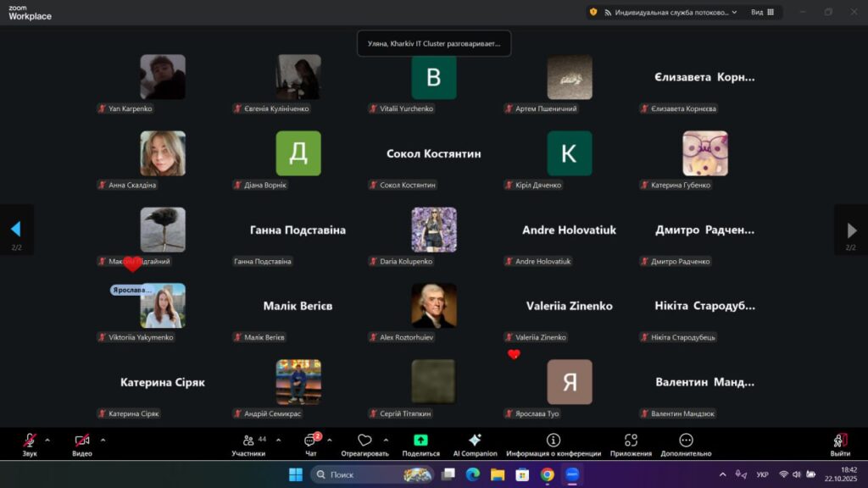868x488 pixels.
Task: Select Alex Roztorhuiev's video thumbnail
Action: pyautogui.click(x=433, y=305)
